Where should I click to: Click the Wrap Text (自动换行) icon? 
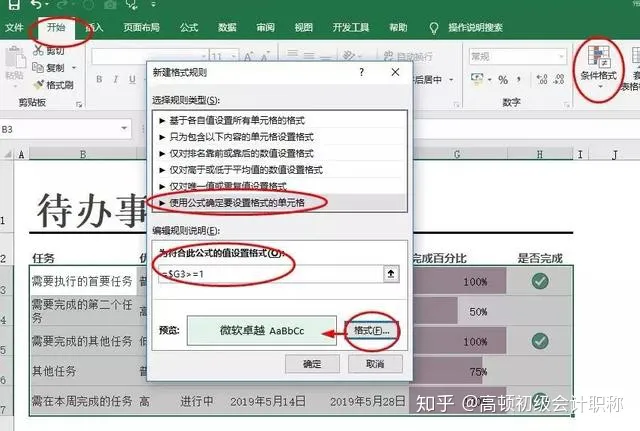tap(389, 56)
